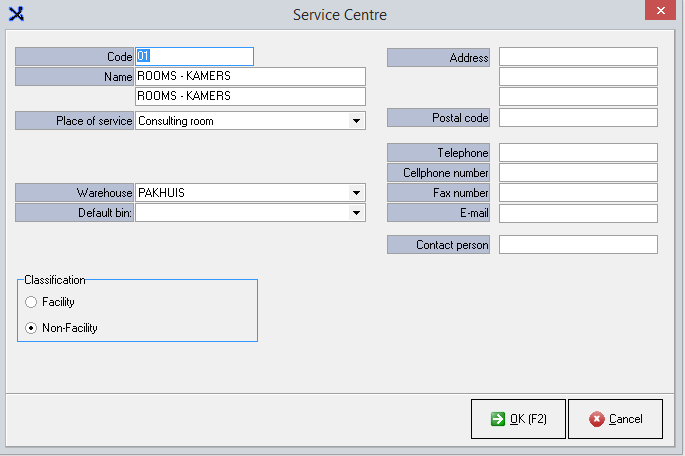Expand the Place of service dropdown
Screen dimensions: 685x456
(x=355, y=121)
